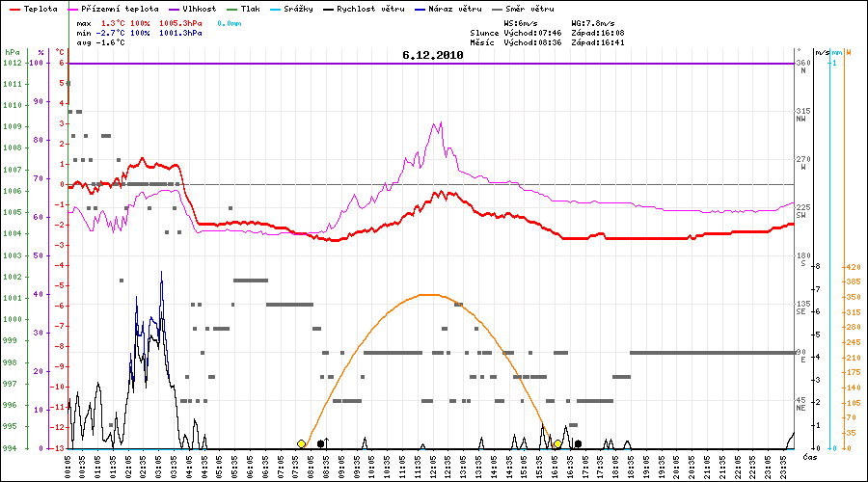The width and height of the screenshot is (868, 482).
Task: Click the Tlak legend label
Action: point(250,9)
